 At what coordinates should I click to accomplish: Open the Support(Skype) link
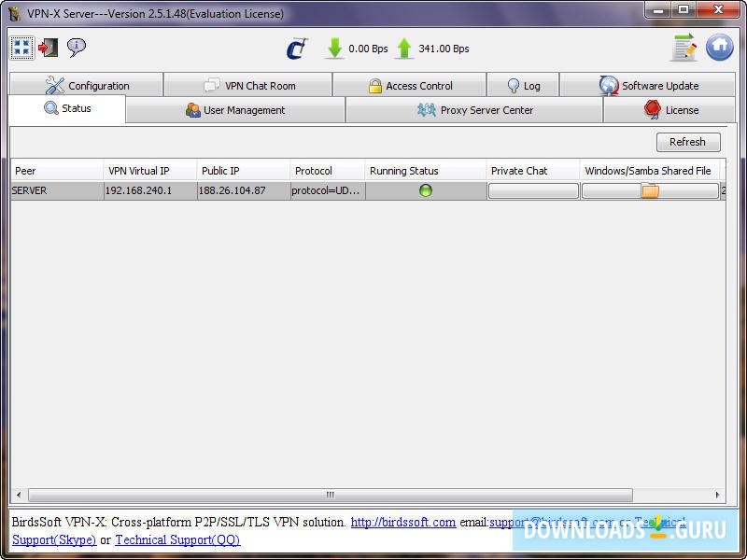[x=54, y=540]
